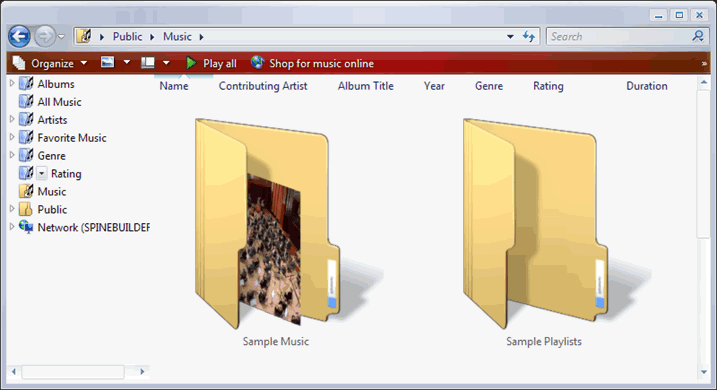717x390 pixels.
Task: Click the layout pane icon
Action: coord(148,62)
